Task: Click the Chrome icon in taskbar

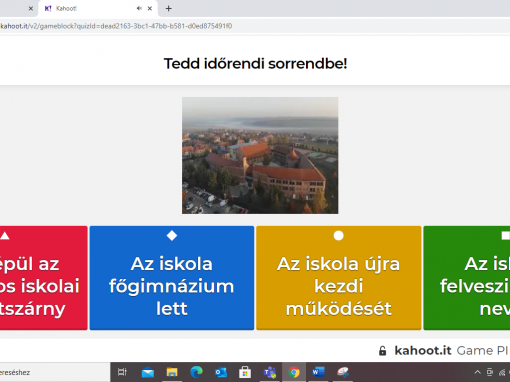Action: click(294, 372)
